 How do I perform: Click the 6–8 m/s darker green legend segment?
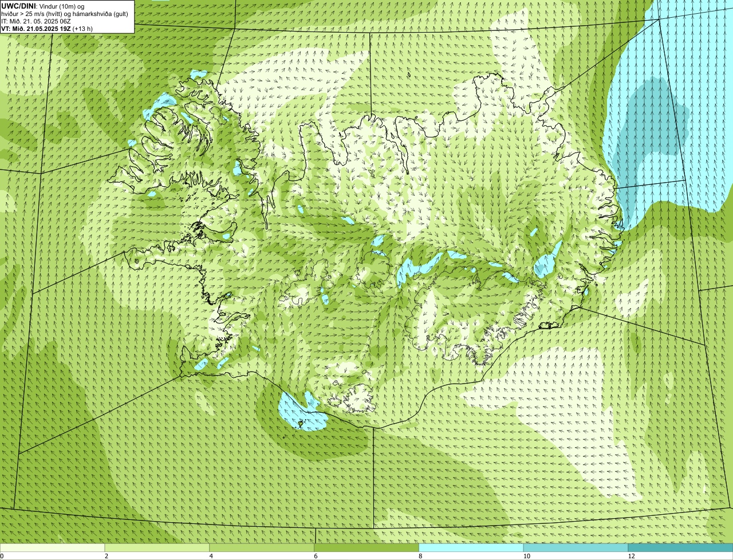[x=366, y=548]
